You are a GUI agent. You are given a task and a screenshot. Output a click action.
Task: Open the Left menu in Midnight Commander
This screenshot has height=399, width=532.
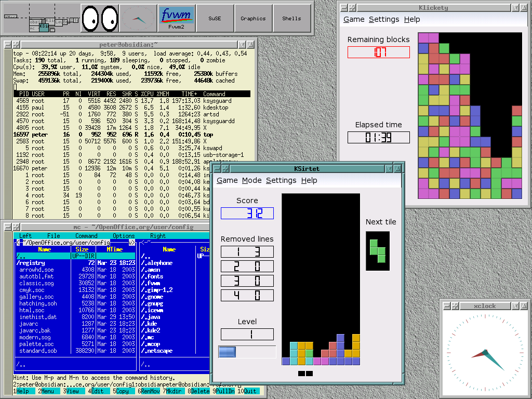(25, 236)
